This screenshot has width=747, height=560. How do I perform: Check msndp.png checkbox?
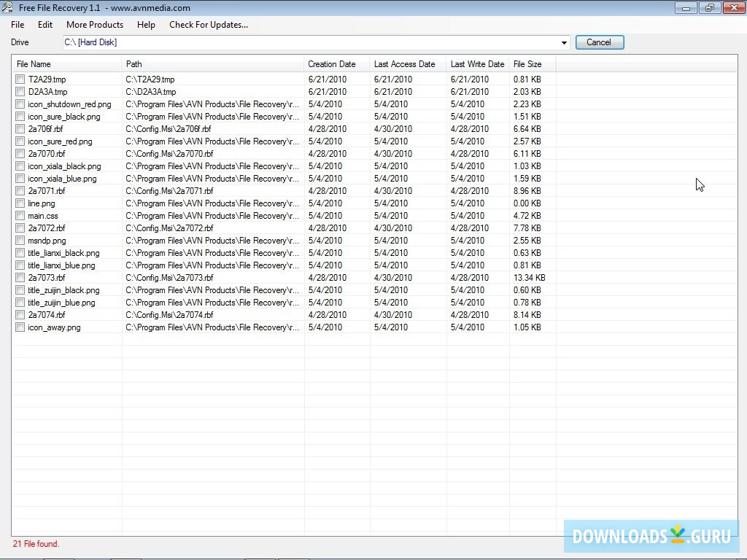[20, 240]
